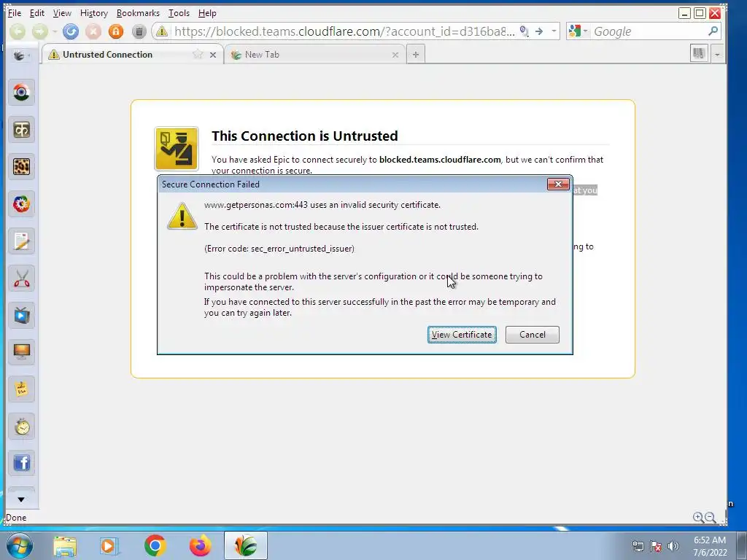Focus the address bar with the cloudflare URL
Viewport: 747px width, 560px height.
[344, 32]
